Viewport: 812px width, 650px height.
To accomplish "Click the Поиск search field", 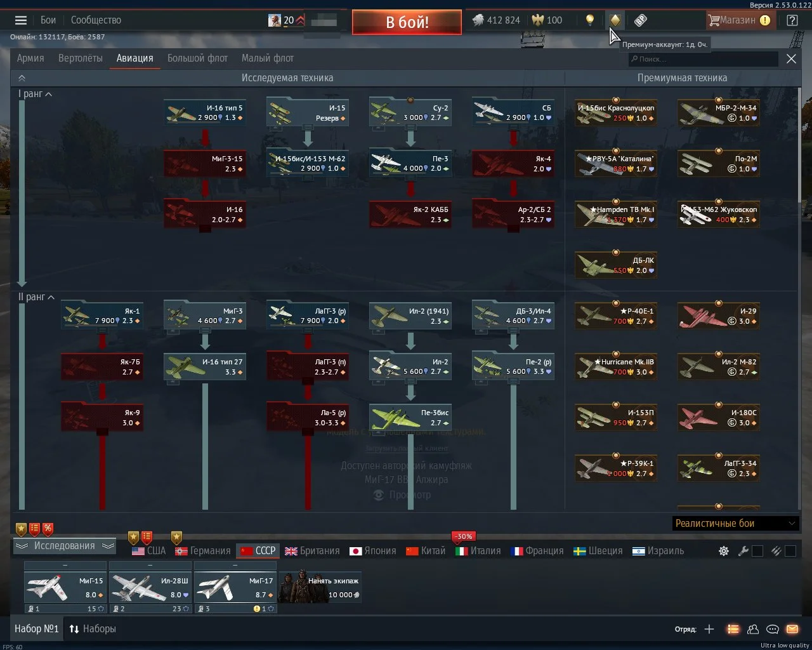I will pos(703,59).
